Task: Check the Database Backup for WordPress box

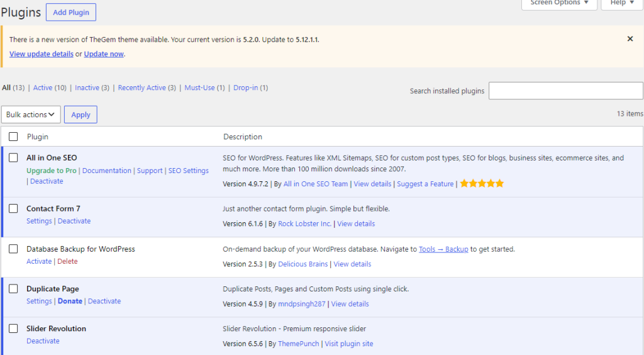Action: pos(13,249)
